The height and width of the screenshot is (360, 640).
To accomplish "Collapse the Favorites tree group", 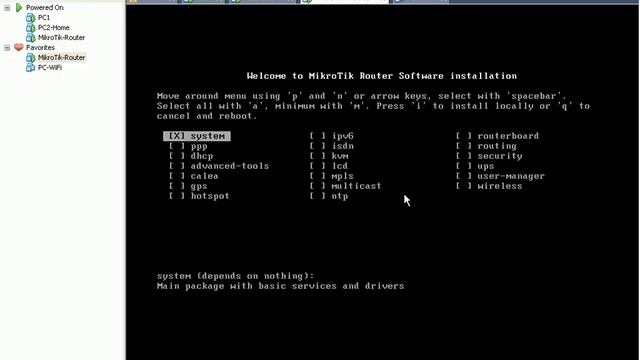I will point(7,48).
